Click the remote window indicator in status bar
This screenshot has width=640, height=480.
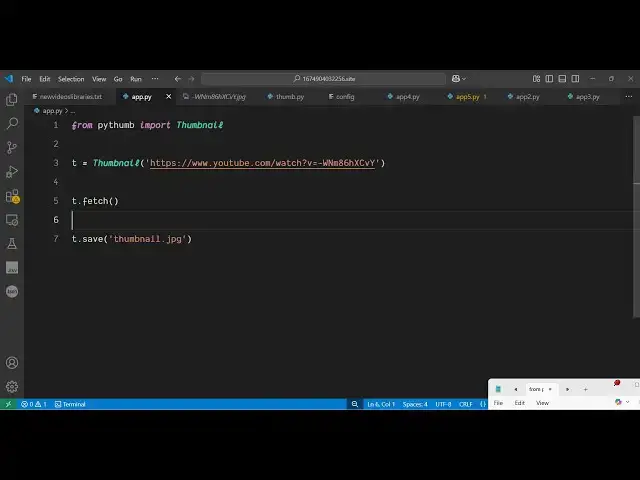point(9,404)
